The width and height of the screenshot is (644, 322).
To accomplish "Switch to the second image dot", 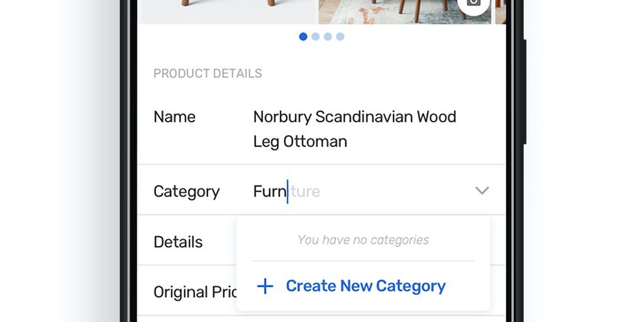I will [x=316, y=36].
